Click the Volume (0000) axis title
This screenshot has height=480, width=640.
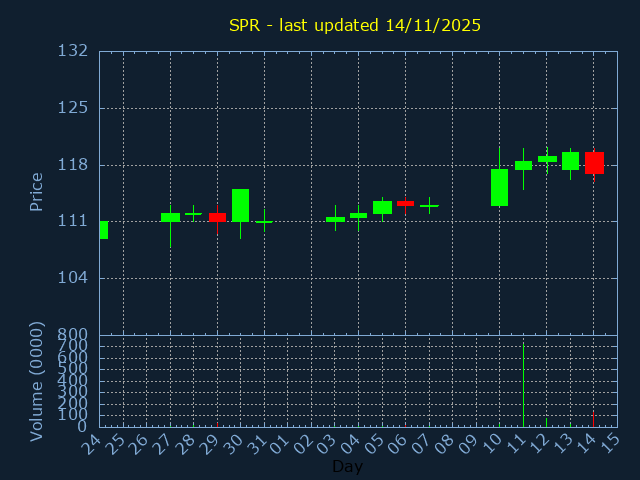[x=37, y=381]
